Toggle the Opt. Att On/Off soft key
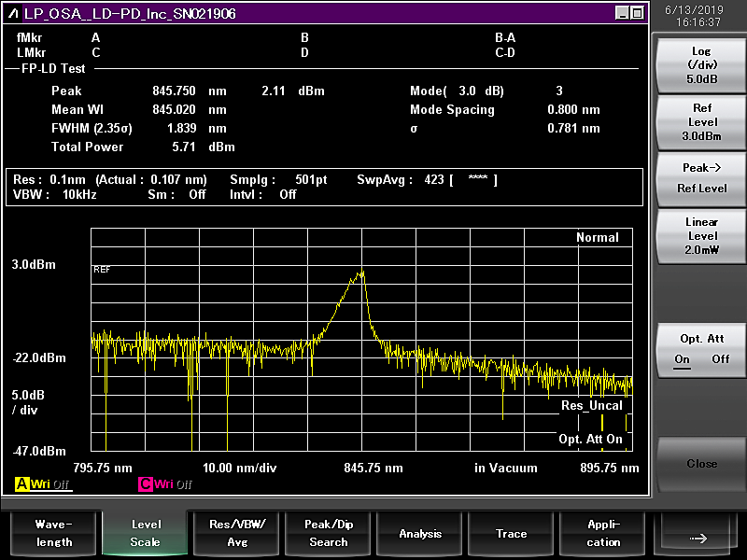747x560 pixels. coord(701,348)
